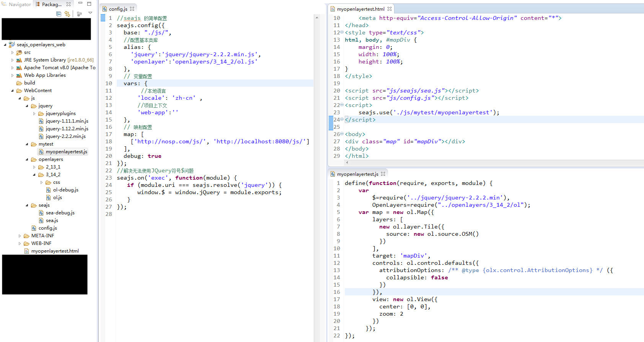
Task: Close the myopenlayertest.html editor tab
Action: 390,8
